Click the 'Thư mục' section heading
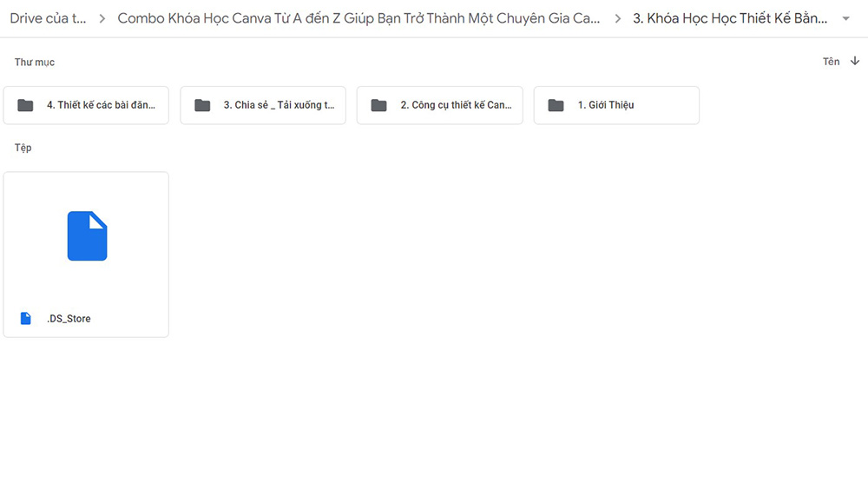868x490 pixels. (x=35, y=62)
